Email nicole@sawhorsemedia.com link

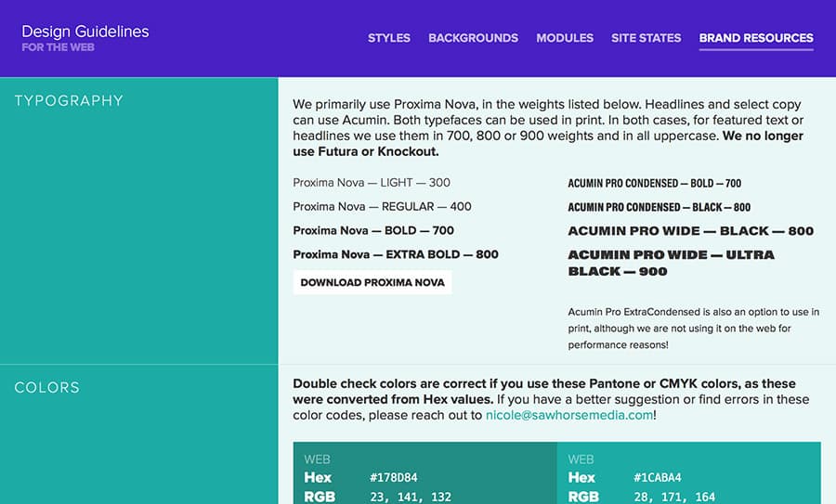568,415
